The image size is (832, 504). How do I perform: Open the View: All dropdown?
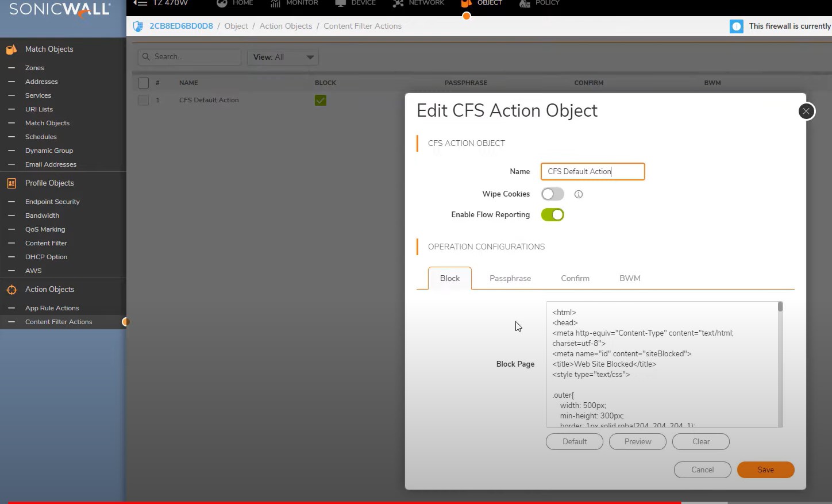(283, 57)
